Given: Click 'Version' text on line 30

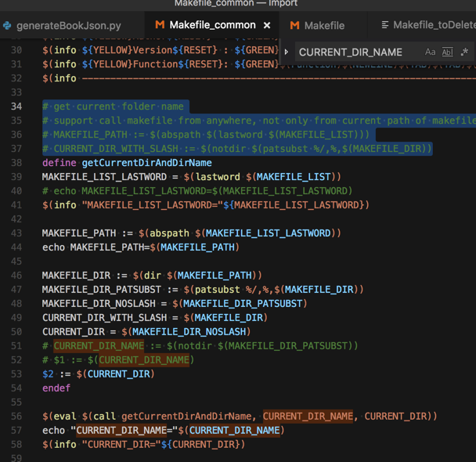Looking at the screenshot, I should point(153,50).
